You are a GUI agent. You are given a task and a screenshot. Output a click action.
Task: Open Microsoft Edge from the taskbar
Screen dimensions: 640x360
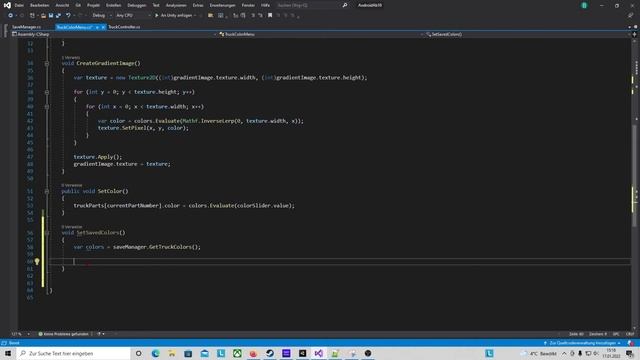(x=156, y=353)
